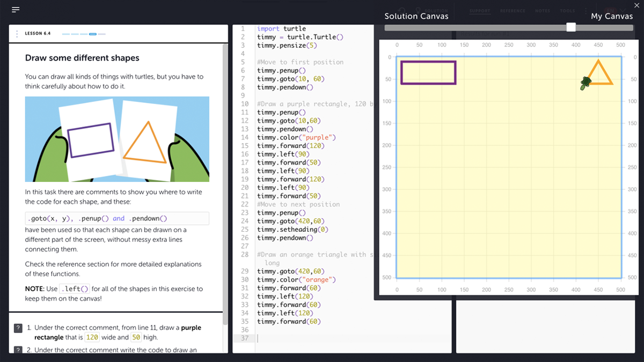Image resolution: width=644 pixels, height=362 pixels.
Task: Click the orange triangle on the canvas
Action: pyautogui.click(x=598, y=72)
